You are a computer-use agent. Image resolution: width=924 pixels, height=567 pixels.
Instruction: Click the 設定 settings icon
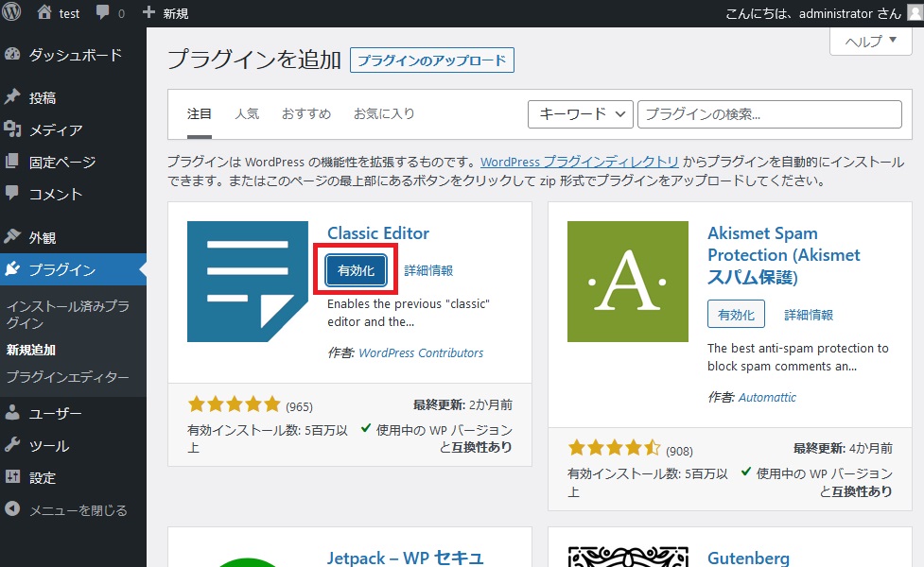[x=12, y=477]
